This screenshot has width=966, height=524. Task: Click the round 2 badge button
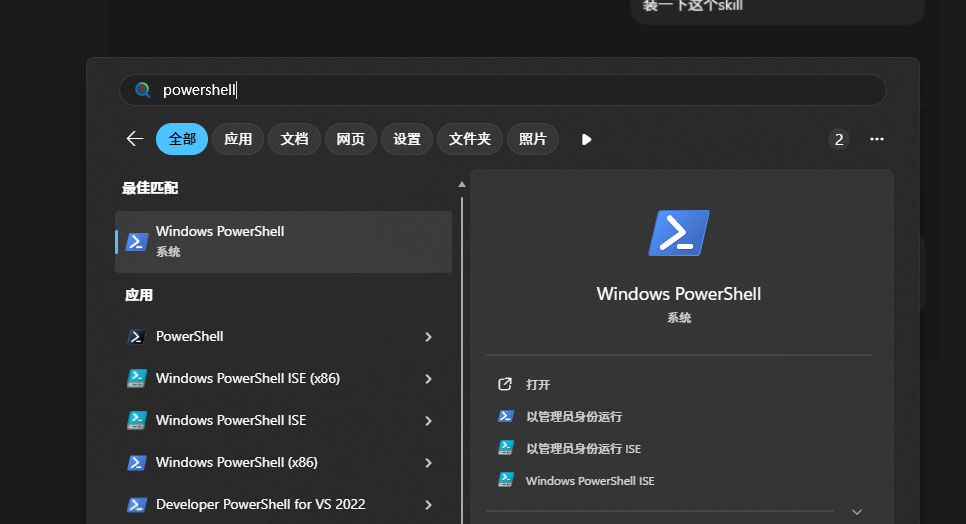tap(838, 140)
